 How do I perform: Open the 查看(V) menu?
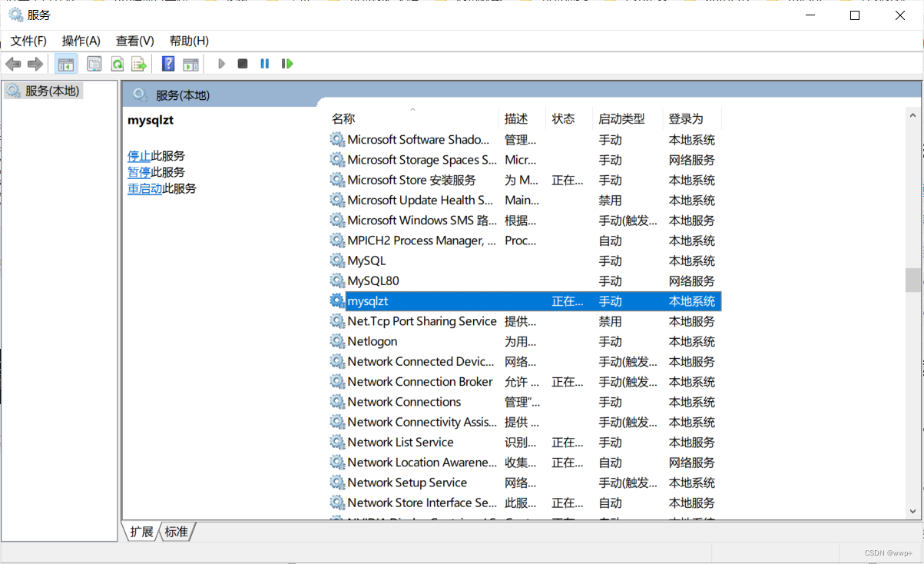pyautogui.click(x=135, y=41)
